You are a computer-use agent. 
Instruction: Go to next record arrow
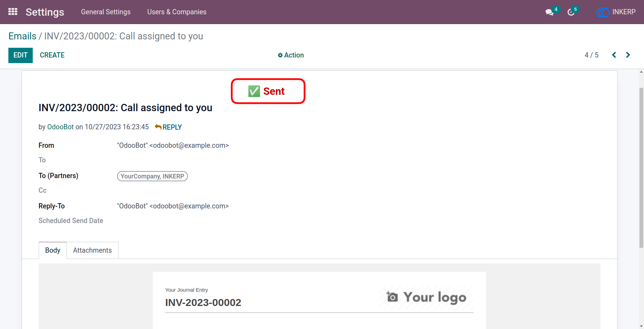(x=628, y=55)
